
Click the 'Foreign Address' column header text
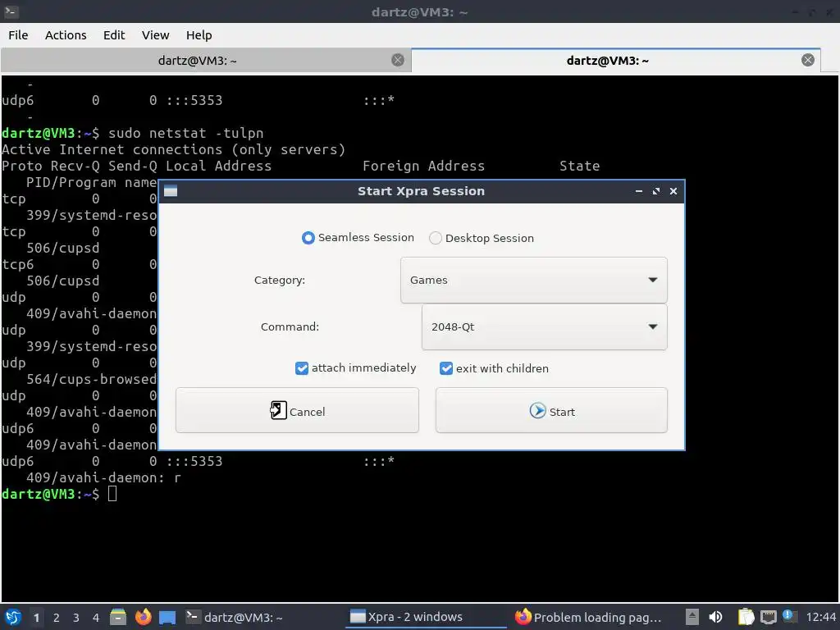(424, 166)
